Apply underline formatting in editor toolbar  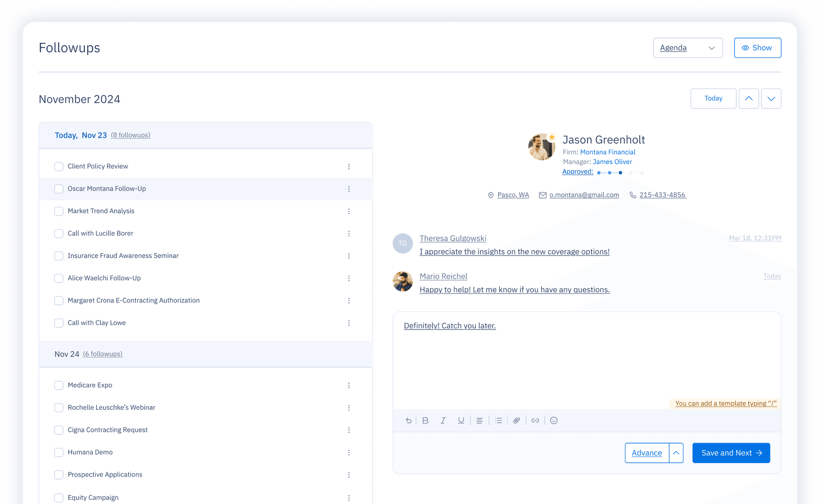tap(461, 420)
